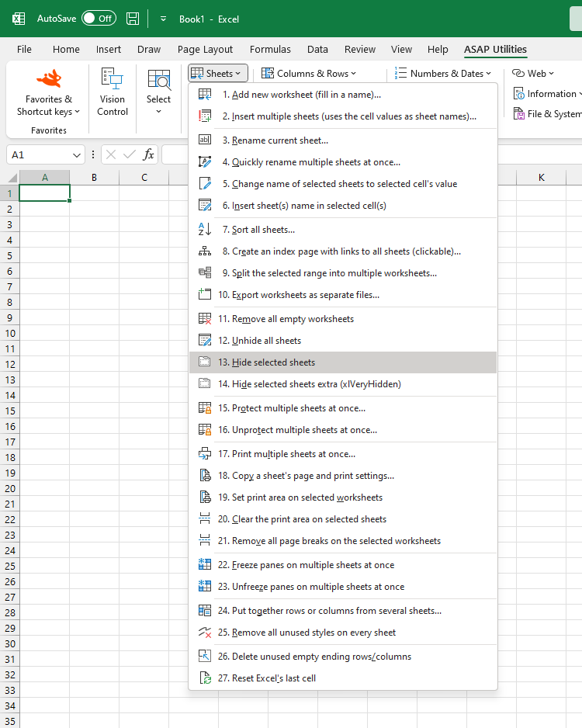
Task: Click the Unhide all sheets icon
Action: click(x=205, y=340)
